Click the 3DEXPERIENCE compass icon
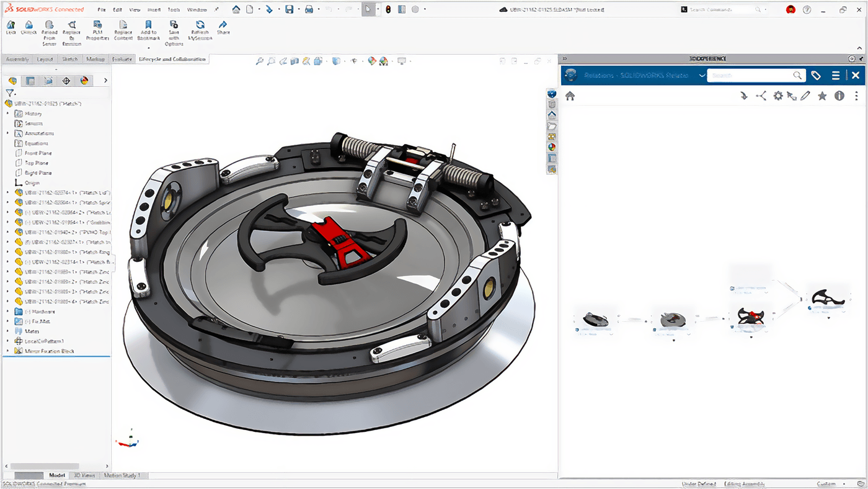868x489 pixels. pyautogui.click(x=551, y=93)
